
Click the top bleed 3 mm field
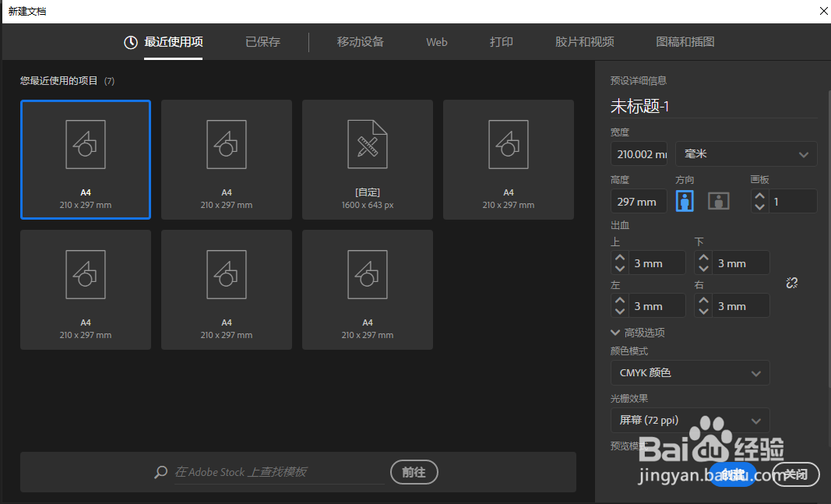(x=657, y=263)
